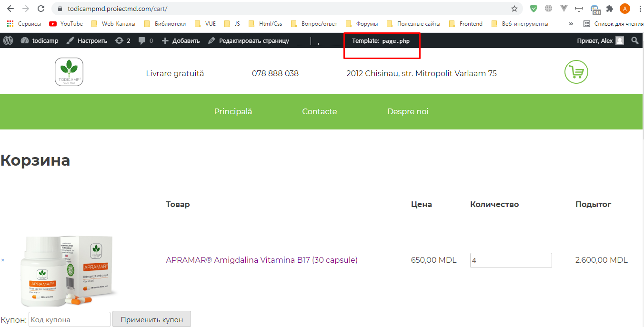Click the Количество column header
The image size is (644, 327).
click(x=494, y=204)
